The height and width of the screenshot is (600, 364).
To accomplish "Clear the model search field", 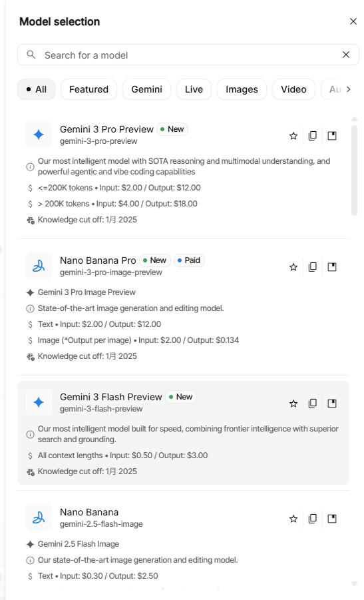I will (x=345, y=55).
